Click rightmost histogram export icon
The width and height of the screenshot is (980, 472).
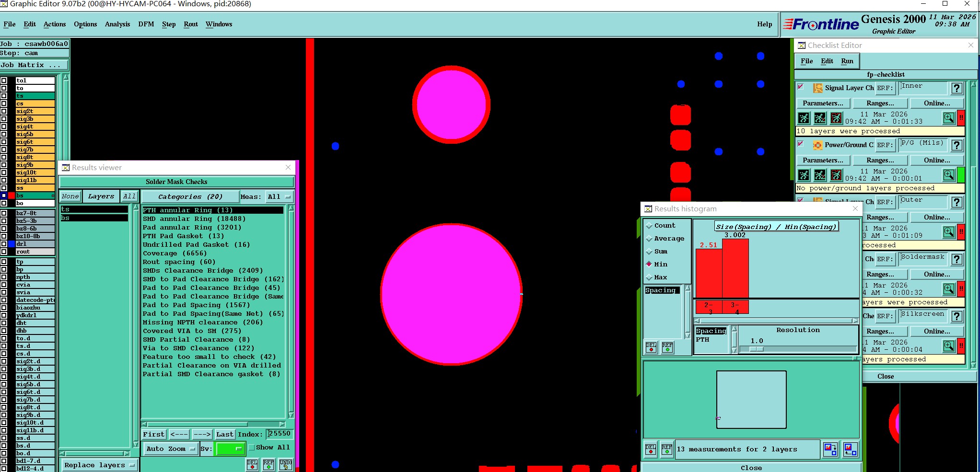pos(851,449)
